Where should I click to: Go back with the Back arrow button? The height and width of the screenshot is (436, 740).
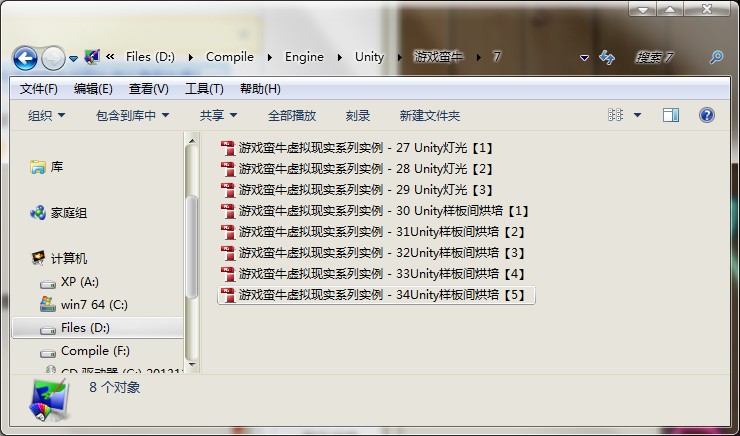click(25, 58)
